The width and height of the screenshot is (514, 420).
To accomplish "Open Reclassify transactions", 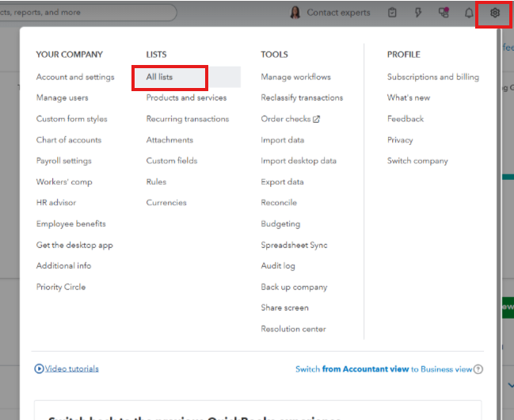I will [302, 97].
